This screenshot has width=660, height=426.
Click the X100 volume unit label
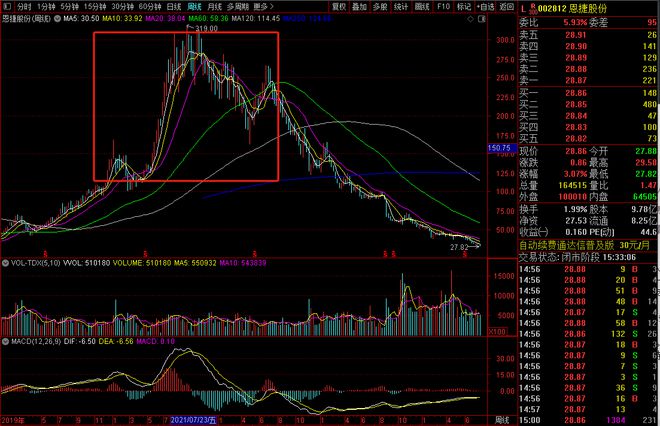click(497, 332)
